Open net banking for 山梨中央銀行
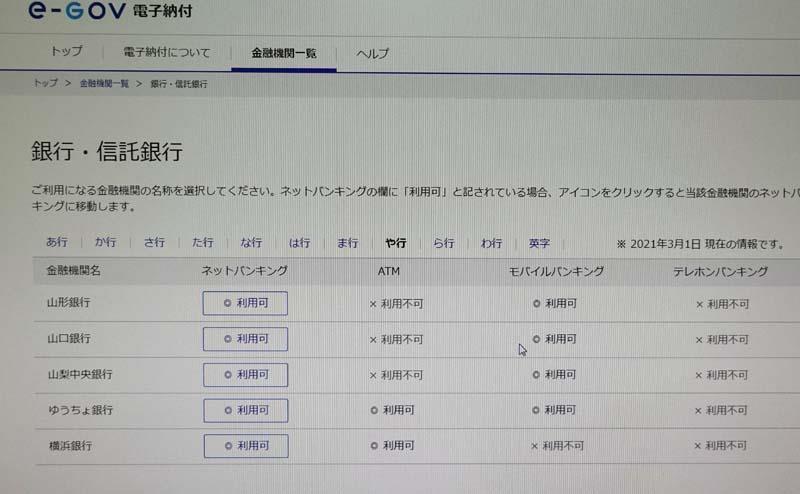800x494 pixels. [x=245, y=375]
